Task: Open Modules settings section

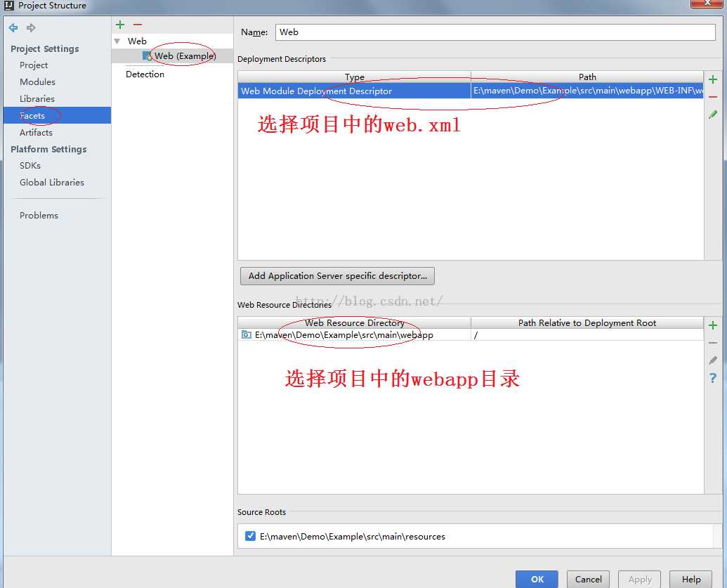Action: [x=37, y=81]
